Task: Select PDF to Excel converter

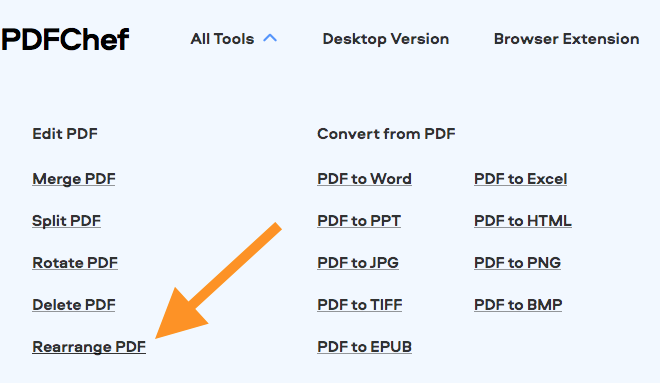Action: 521,179
